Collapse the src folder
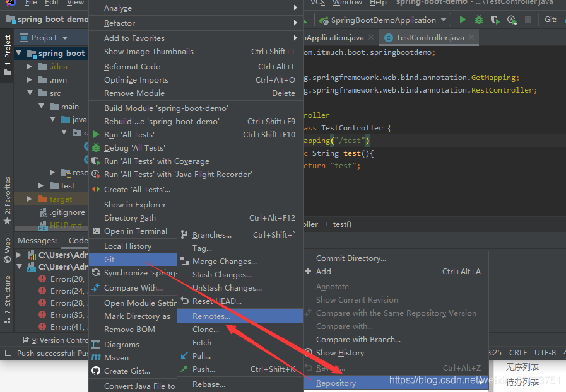 point(30,93)
